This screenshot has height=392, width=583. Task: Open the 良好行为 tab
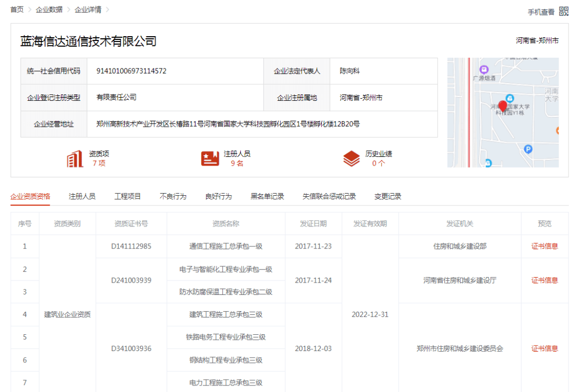click(x=218, y=196)
